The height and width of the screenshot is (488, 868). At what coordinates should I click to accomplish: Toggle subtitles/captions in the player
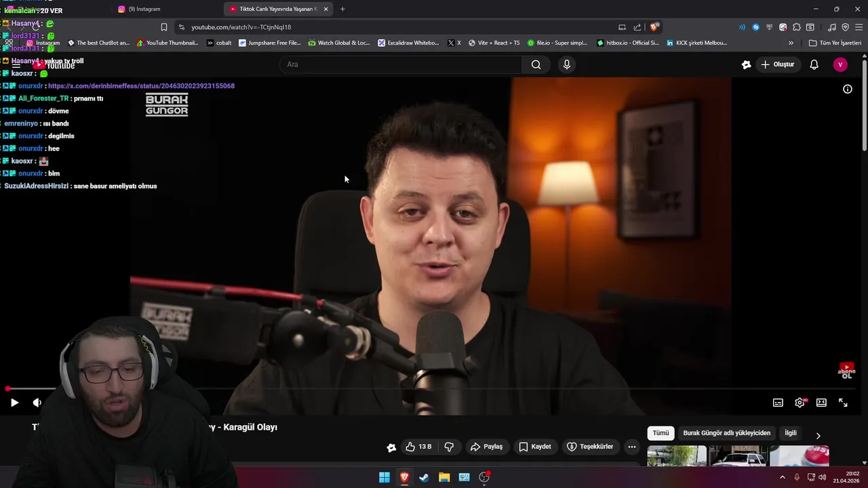[x=778, y=403]
